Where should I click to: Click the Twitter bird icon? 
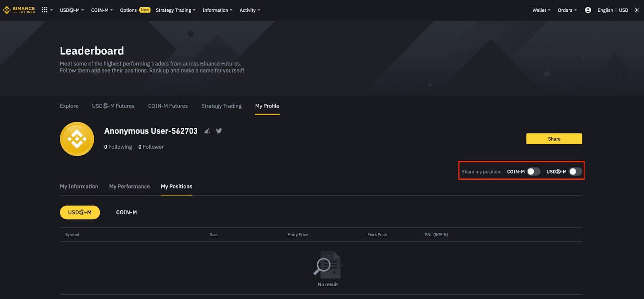tap(219, 131)
